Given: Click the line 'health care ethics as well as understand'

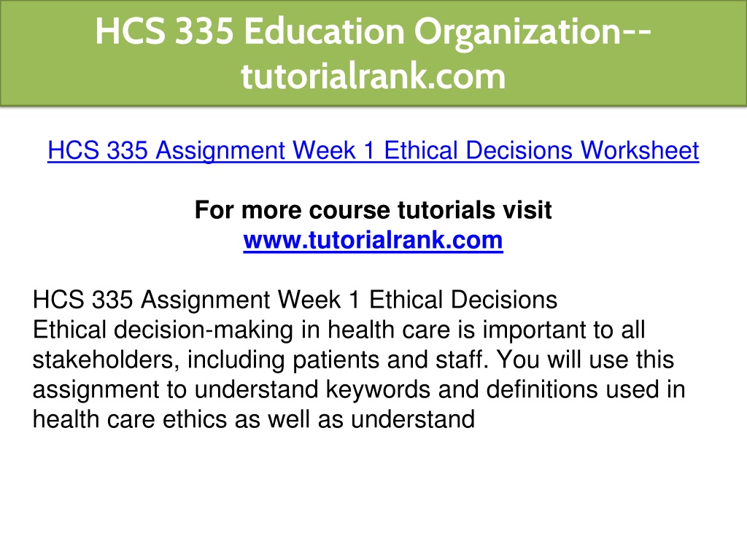Looking at the screenshot, I should click(253, 419).
